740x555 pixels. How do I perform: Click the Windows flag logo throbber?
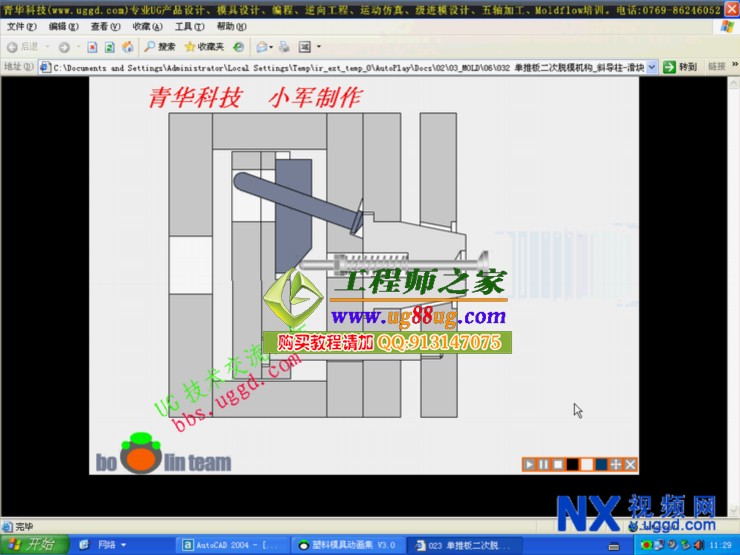727,27
